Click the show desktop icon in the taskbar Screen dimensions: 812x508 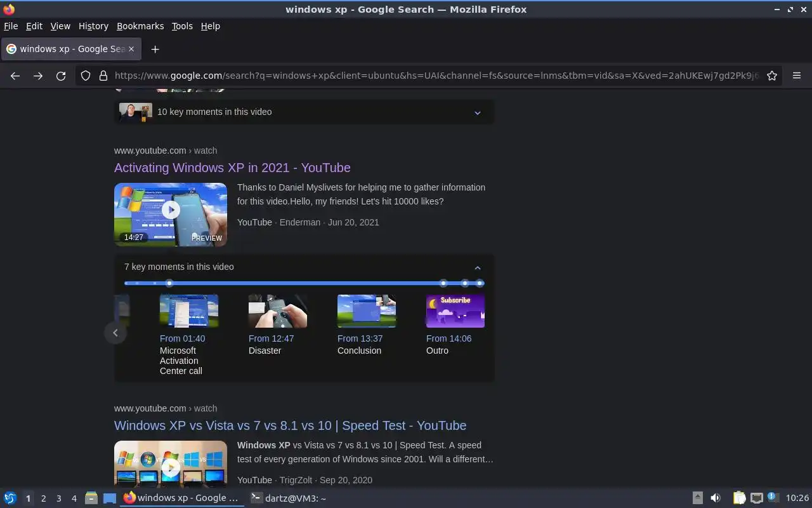click(109, 498)
